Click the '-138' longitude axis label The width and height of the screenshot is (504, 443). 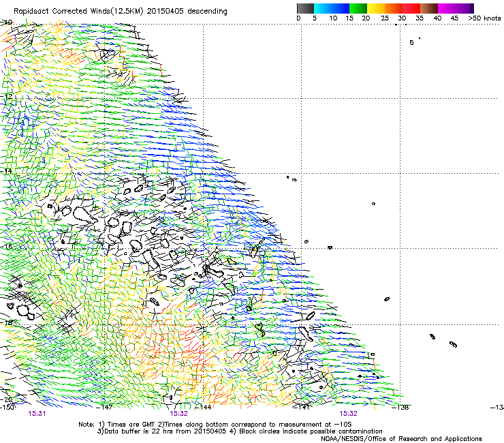pyautogui.click(x=400, y=408)
